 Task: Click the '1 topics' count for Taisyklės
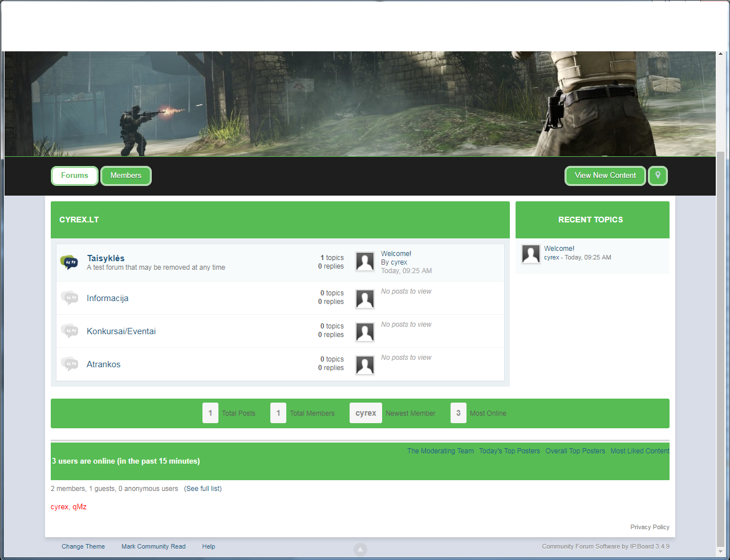click(x=332, y=258)
